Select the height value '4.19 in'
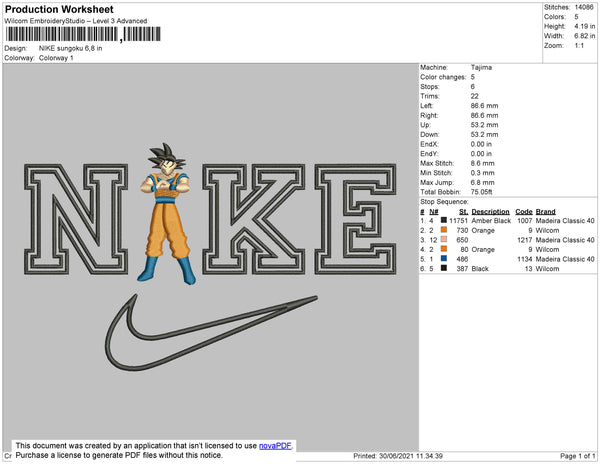Viewport: 600px width, 464px height. (585, 26)
